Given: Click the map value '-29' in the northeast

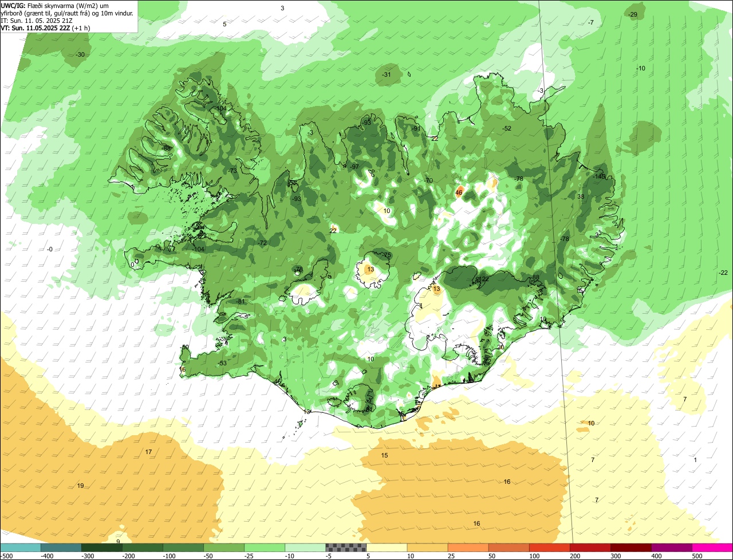Looking at the screenshot, I should (x=632, y=14).
